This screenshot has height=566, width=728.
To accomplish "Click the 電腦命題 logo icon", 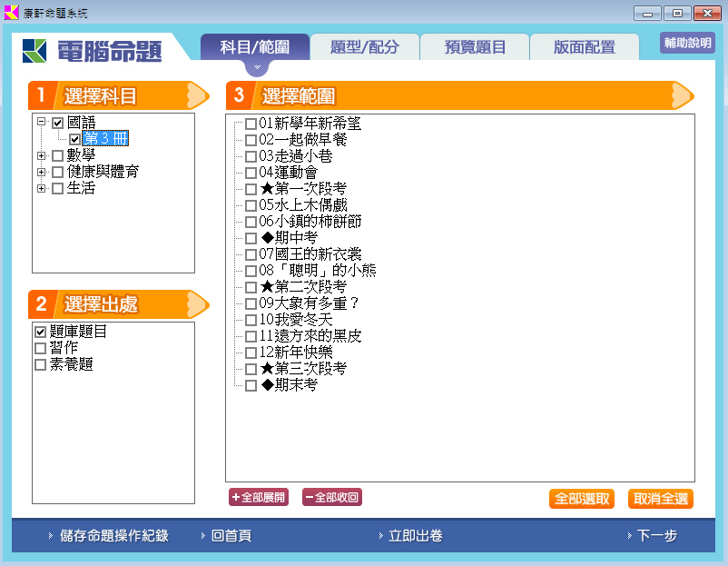I will click(x=36, y=51).
